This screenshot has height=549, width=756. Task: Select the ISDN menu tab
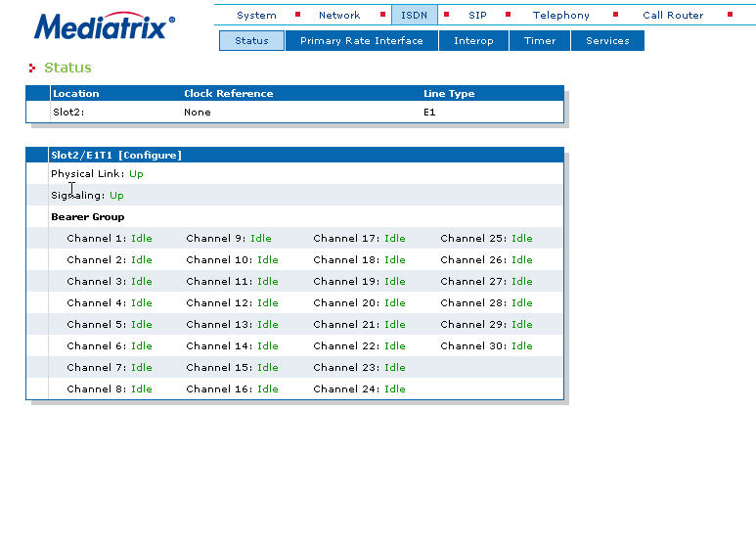pyautogui.click(x=414, y=15)
